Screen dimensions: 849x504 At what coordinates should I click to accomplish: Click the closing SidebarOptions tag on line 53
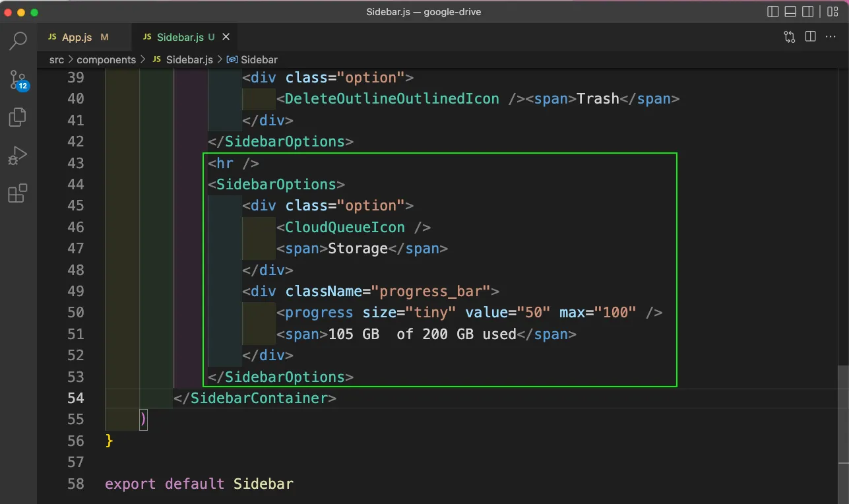[x=281, y=377]
